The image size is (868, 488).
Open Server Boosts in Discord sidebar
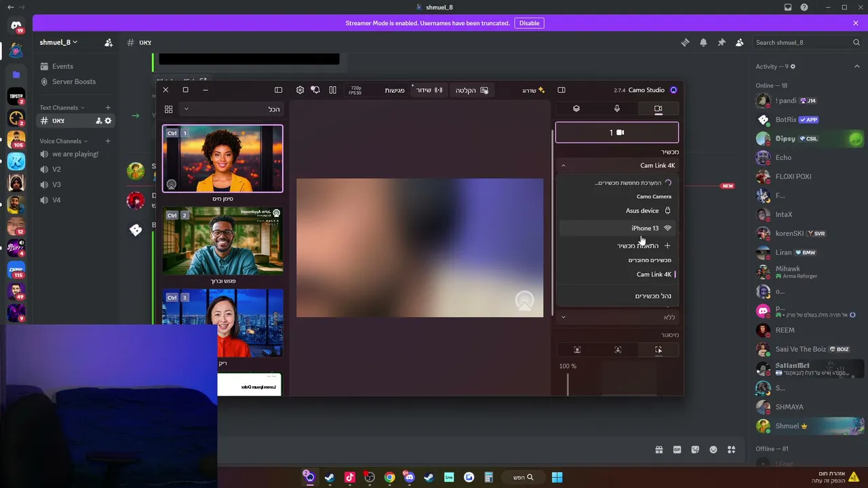pyautogui.click(x=77, y=81)
